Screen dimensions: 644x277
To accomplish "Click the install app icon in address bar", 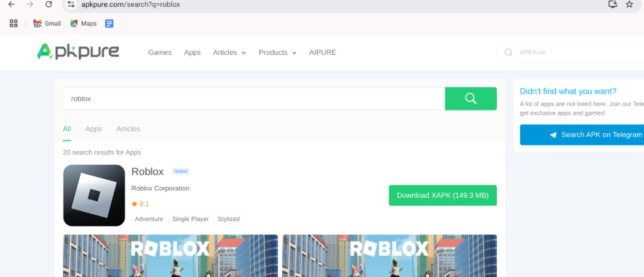I will coord(613,4).
